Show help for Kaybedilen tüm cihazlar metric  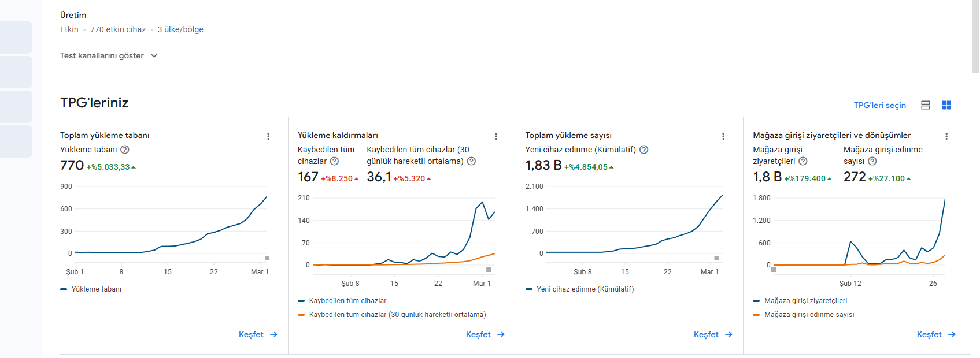334,161
